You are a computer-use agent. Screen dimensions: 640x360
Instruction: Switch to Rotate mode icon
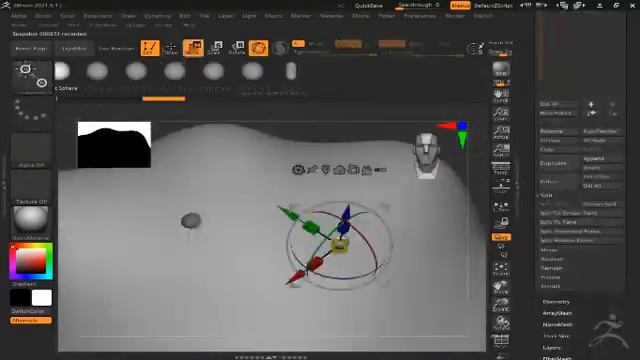[x=237, y=48]
